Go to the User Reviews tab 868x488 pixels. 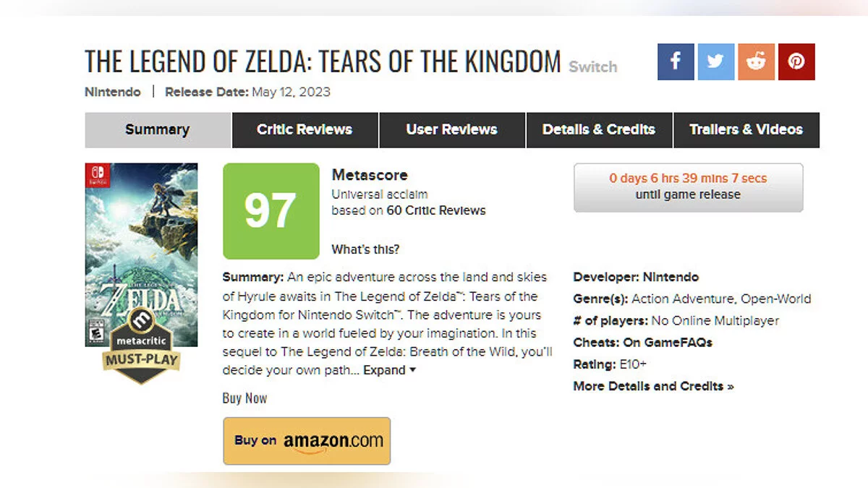pos(451,130)
